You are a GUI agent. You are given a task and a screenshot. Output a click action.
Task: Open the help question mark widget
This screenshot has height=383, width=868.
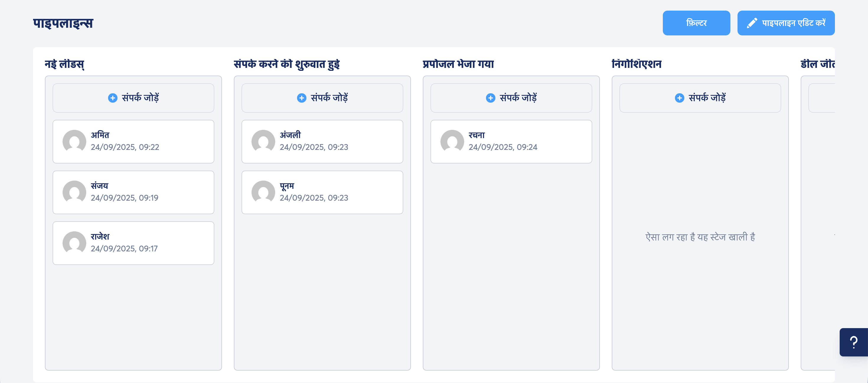pyautogui.click(x=853, y=342)
